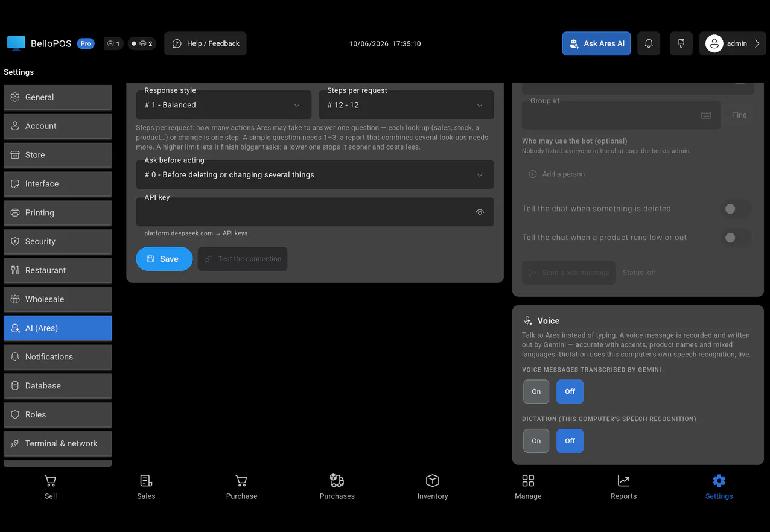The image size is (770, 532).
Task: Open Sales from the bottom bar
Action: coord(146,487)
